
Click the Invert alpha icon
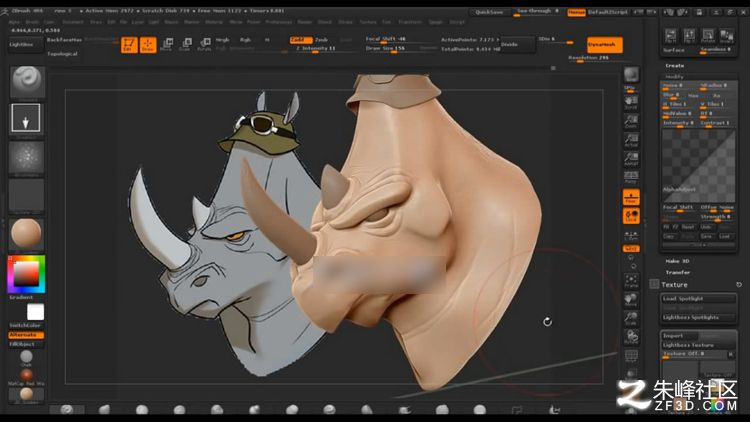click(x=727, y=36)
